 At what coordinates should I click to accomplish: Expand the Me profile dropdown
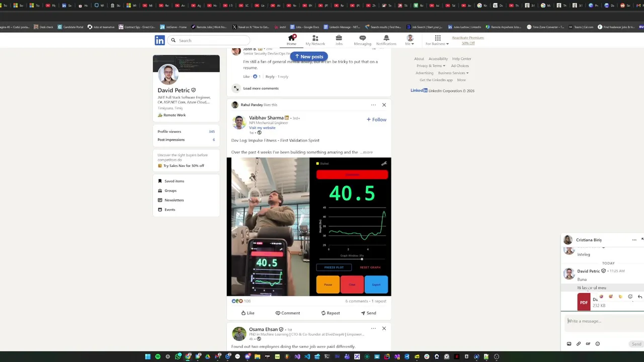410,40
